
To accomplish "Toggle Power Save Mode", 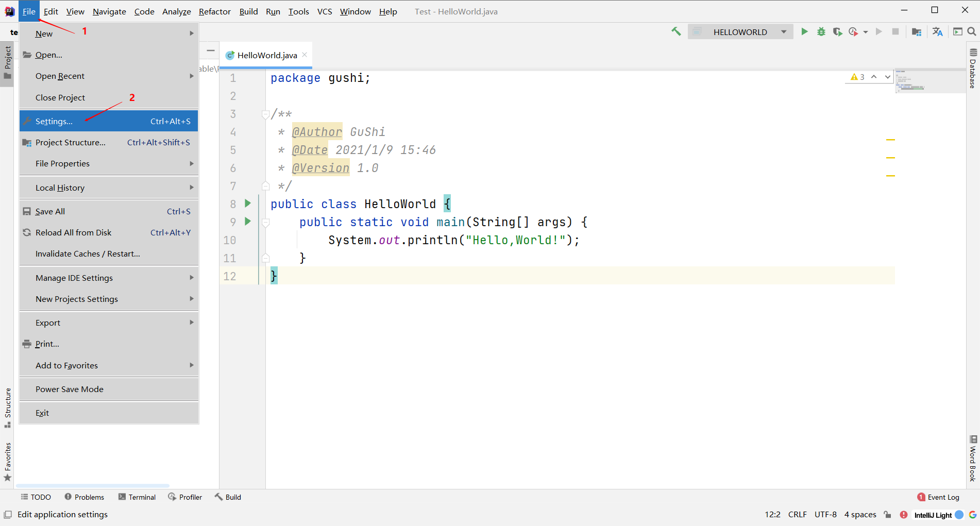I will tap(109, 389).
